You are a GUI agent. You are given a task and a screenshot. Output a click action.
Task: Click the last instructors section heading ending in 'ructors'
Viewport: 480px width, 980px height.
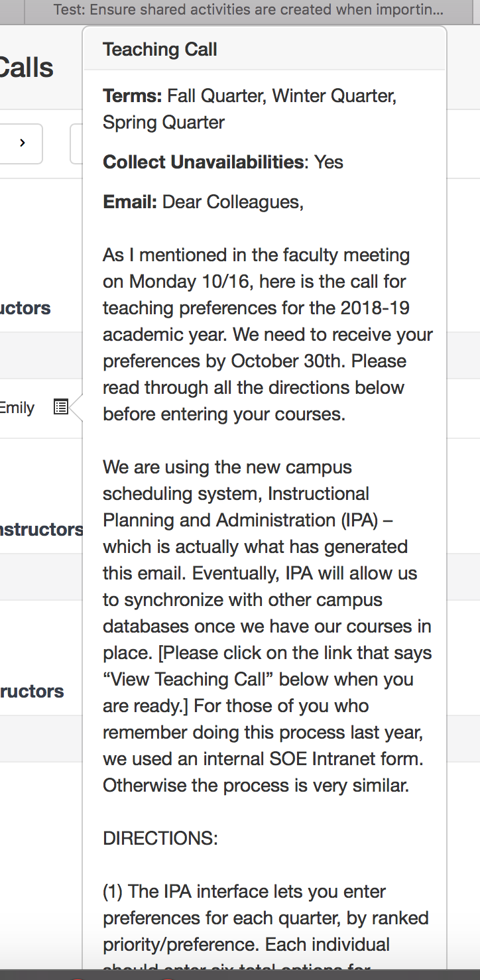point(32,692)
